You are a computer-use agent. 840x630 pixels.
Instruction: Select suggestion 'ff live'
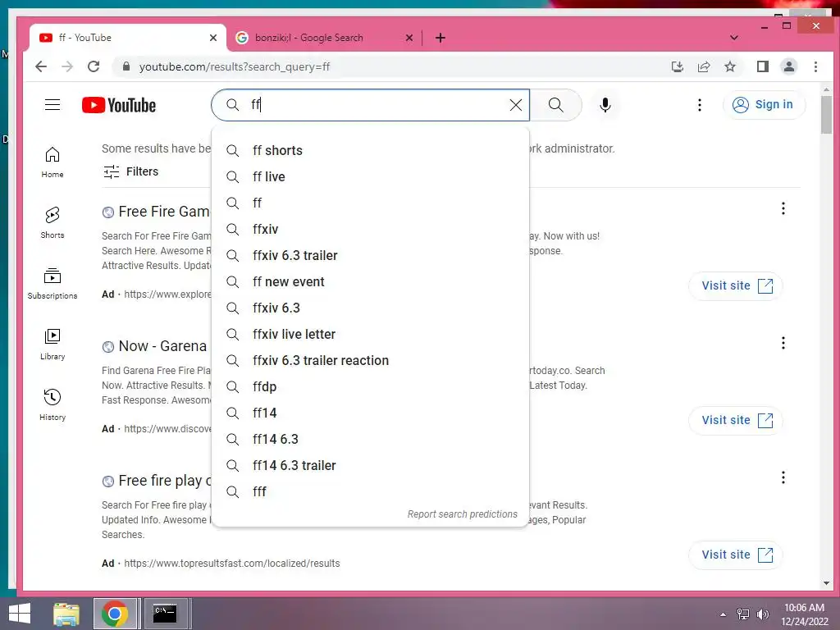click(x=371, y=177)
